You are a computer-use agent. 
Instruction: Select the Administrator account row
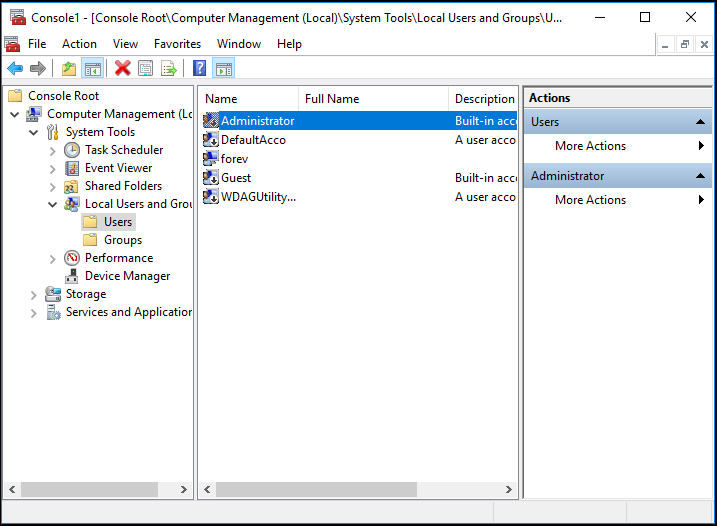(359, 121)
